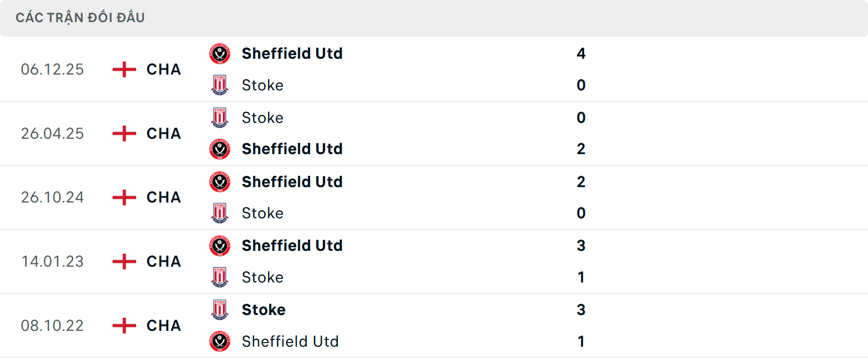Viewport: 868px width, 358px height.
Task: Open the 26.04.25 match row details
Action: coord(434,133)
